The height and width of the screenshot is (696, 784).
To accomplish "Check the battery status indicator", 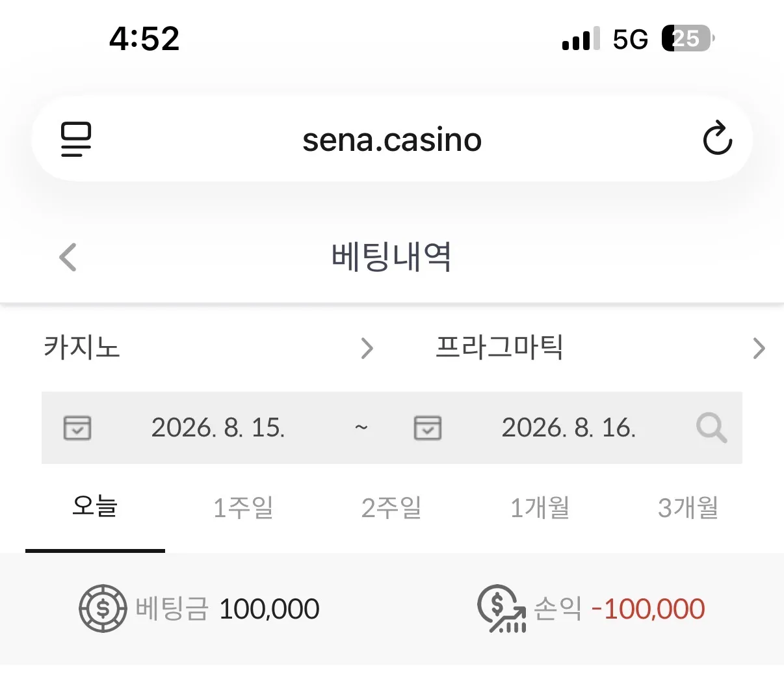I will coord(688,38).
